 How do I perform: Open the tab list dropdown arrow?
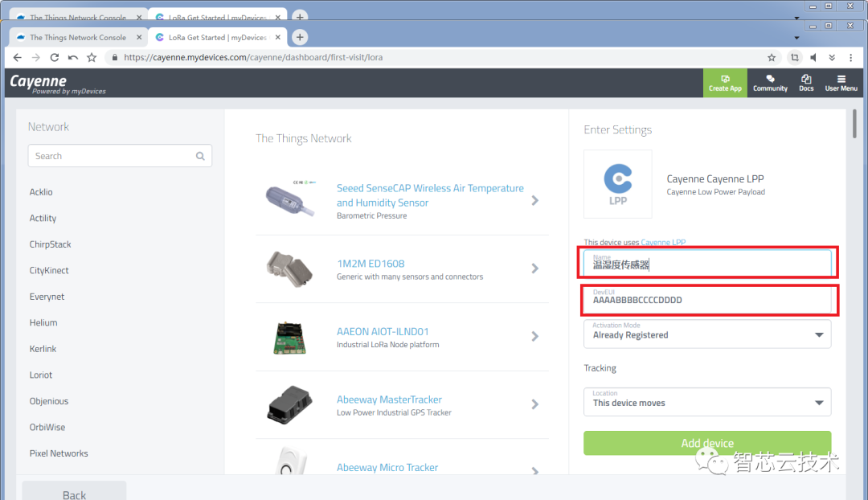coord(797,39)
